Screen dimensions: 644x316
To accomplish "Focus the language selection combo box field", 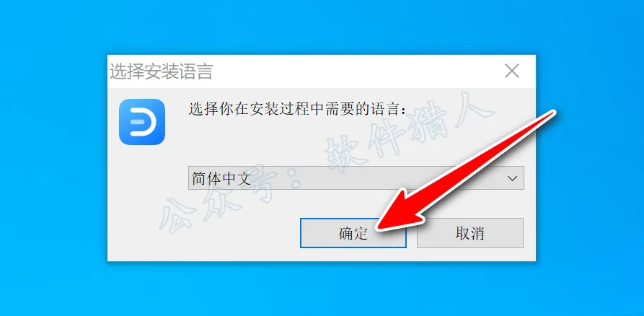I will (356, 178).
